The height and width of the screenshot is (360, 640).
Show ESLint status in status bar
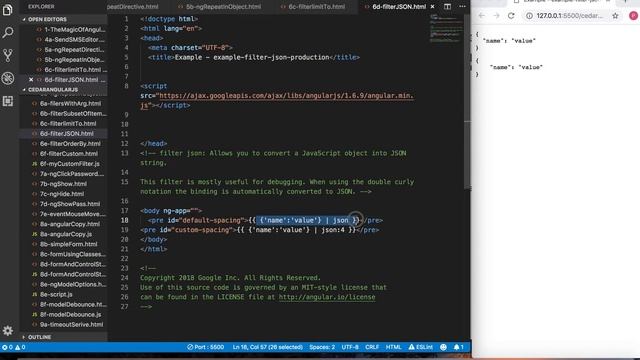click(420, 347)
